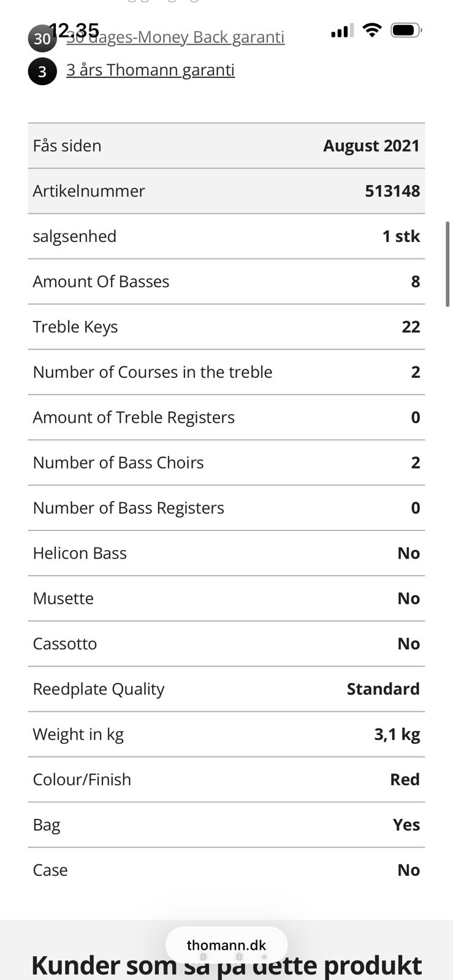Tap the 3-year warranty badge icon
The height and width of the screenshot is (980, 453).
(x=42, y=72)
